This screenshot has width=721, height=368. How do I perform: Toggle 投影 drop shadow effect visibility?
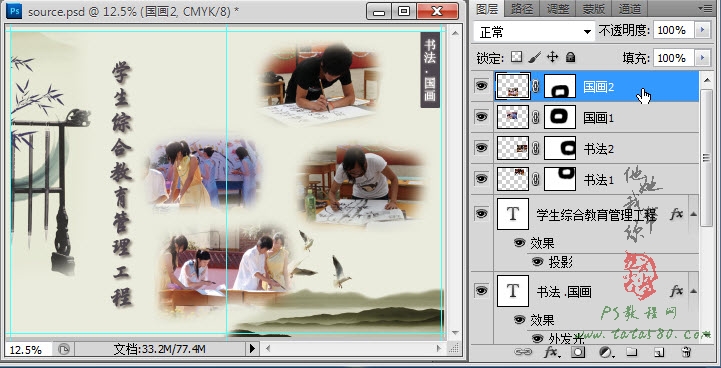click(x=537, y=262)
